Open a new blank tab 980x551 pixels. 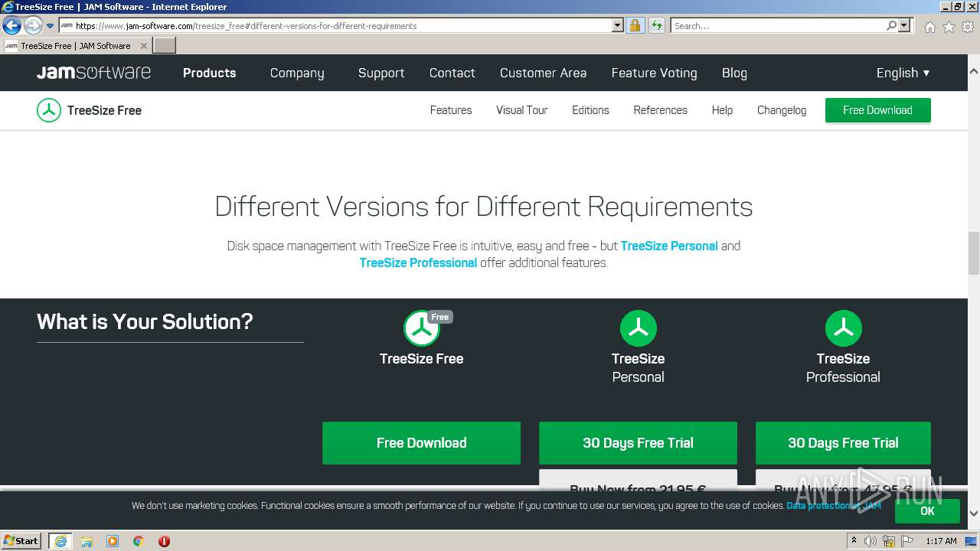coord(165,46)
